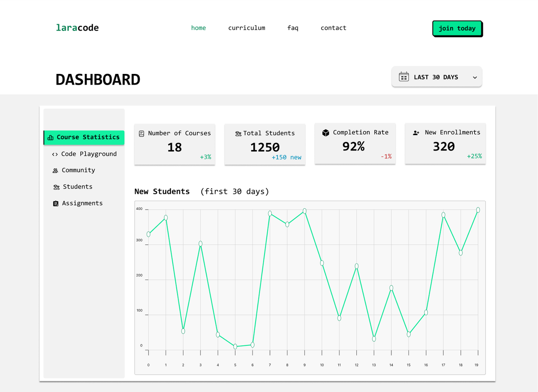Click the clipboard icon beside Assignments
Image resolution: width=538 pixels, height=392 pixels.
56,203
